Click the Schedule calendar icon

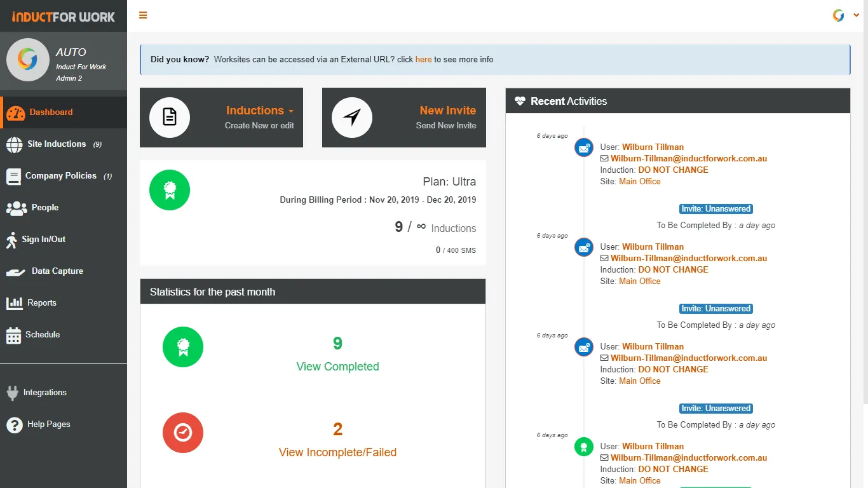[x=13, y=335]
